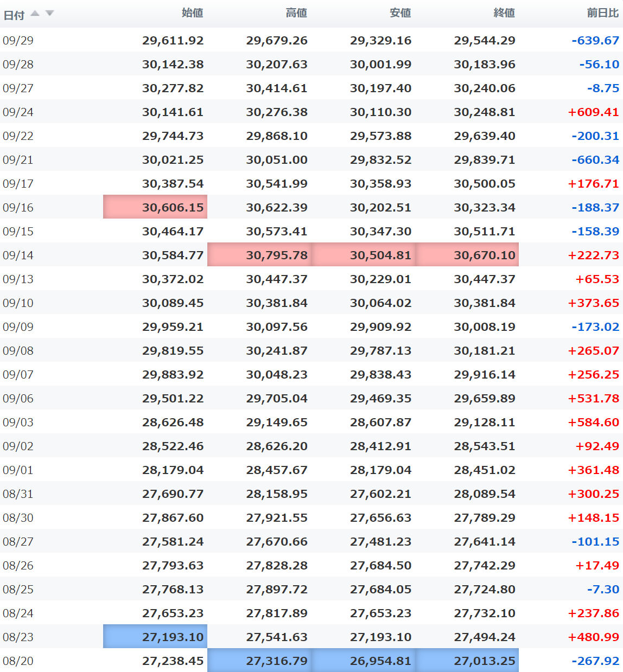Select high value 29,679.26
The image size is (623, 672).
point(277,40)
